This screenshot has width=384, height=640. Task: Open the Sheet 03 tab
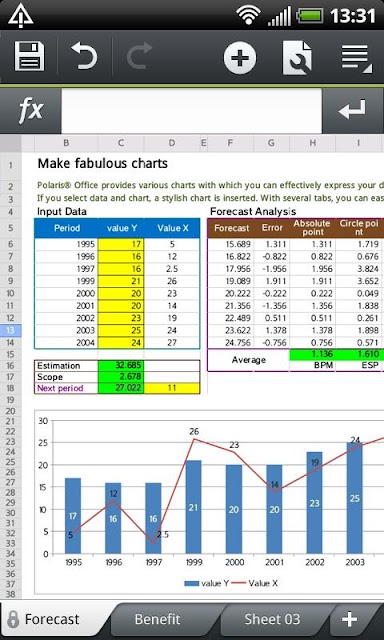(272, 619)
